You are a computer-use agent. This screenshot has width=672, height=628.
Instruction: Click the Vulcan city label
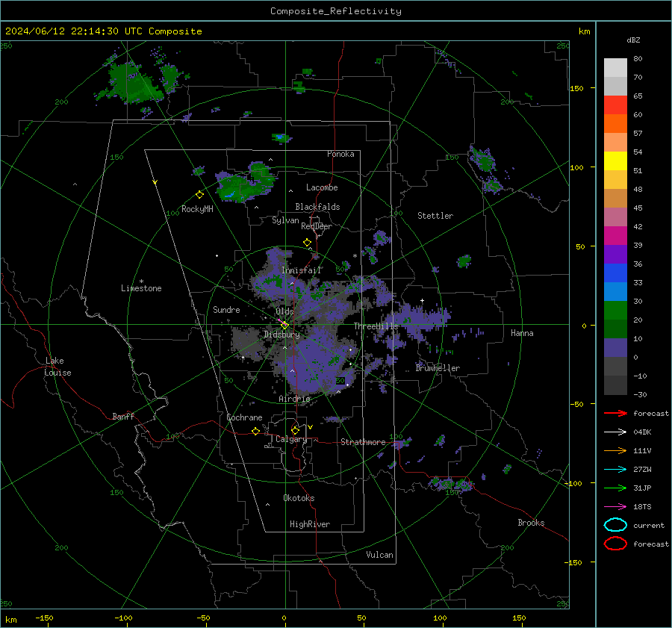coord(379,555)
